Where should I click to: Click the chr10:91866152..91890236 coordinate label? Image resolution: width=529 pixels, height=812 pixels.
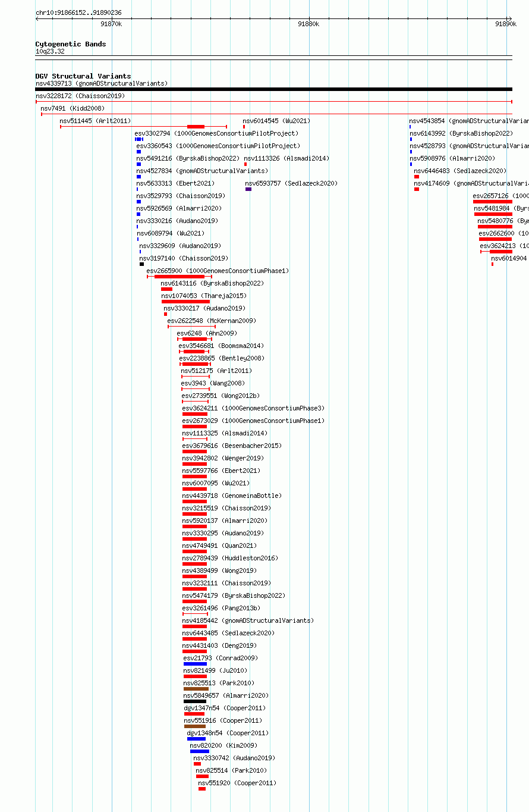tap(78, 12)
